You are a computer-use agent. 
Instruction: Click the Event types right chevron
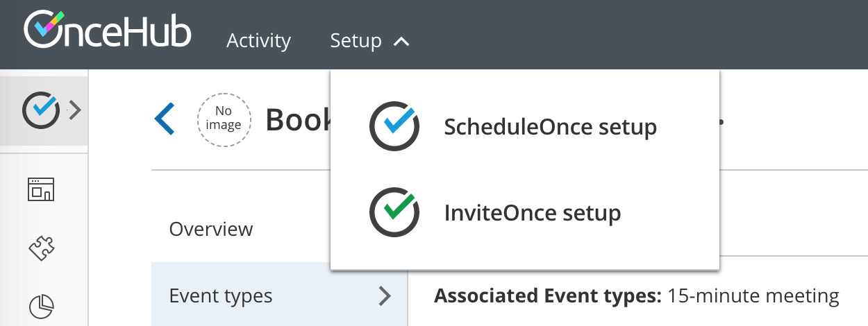[384, 296]
